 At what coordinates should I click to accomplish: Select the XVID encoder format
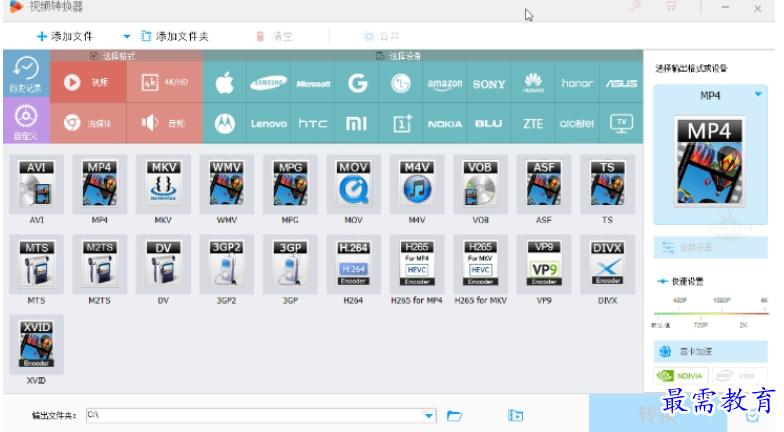pos(36,344)
